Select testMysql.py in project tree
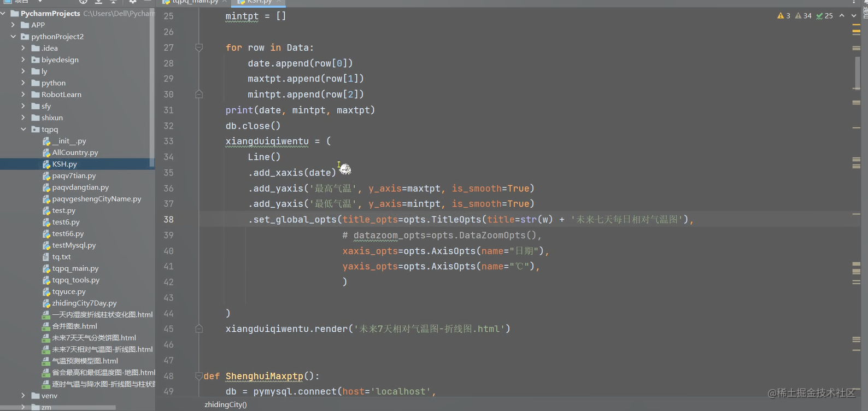 point(74,245)
